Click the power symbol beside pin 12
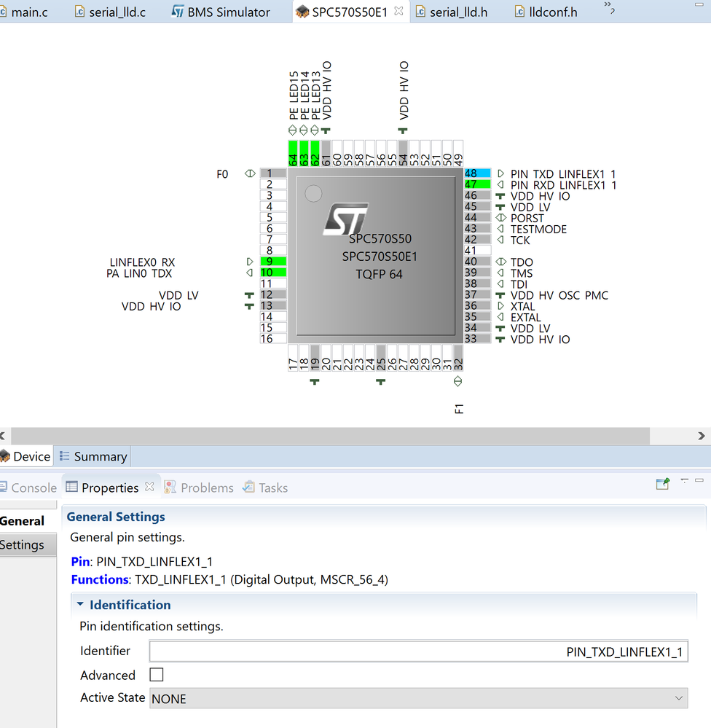This screenshot has width=711, height=728. (x=249, y=295)
